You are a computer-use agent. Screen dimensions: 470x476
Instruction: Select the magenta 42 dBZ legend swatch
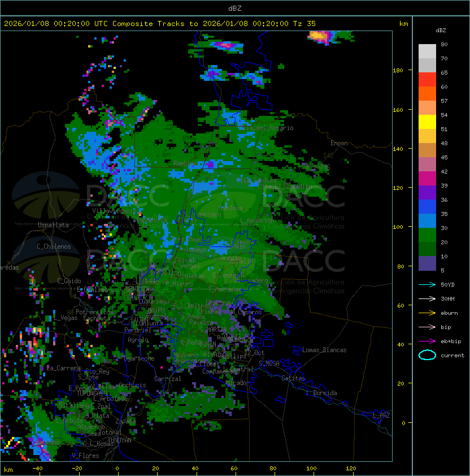click(427, 179)
